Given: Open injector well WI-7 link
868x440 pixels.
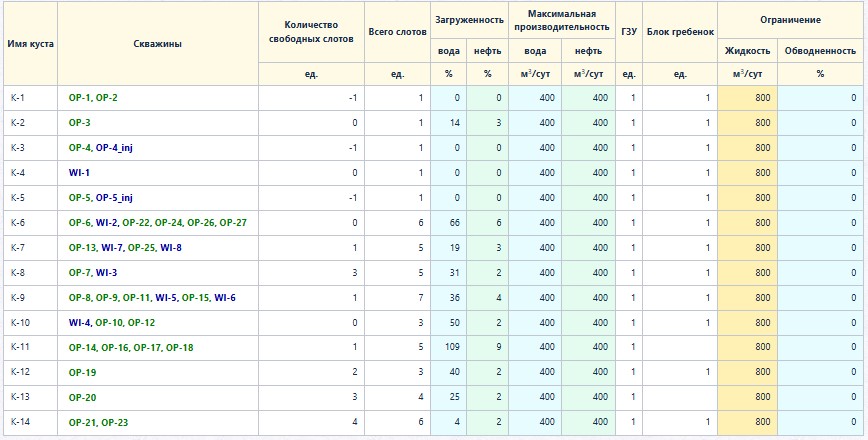Looking at the screenshot, I should coord(112,247).
